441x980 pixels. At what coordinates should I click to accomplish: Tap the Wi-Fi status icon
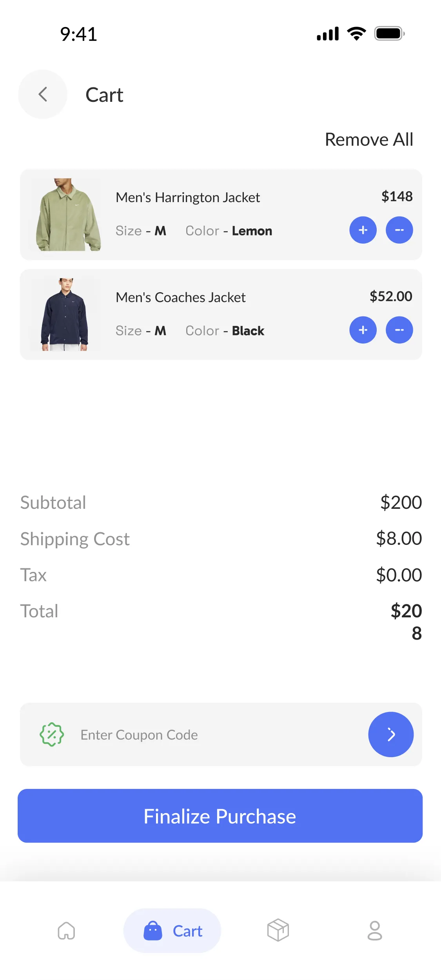[357, 34]
